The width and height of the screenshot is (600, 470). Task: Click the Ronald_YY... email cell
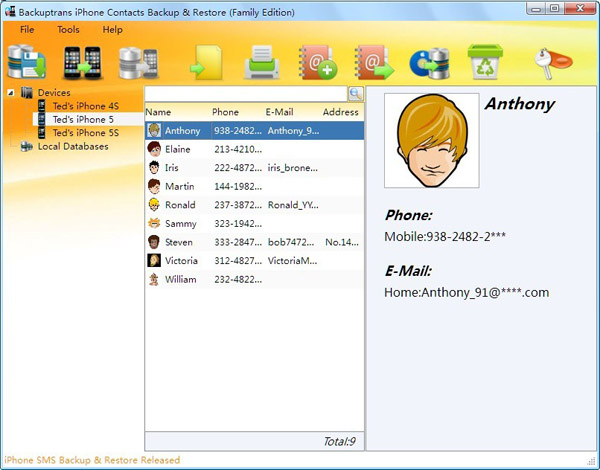(293, 205)
